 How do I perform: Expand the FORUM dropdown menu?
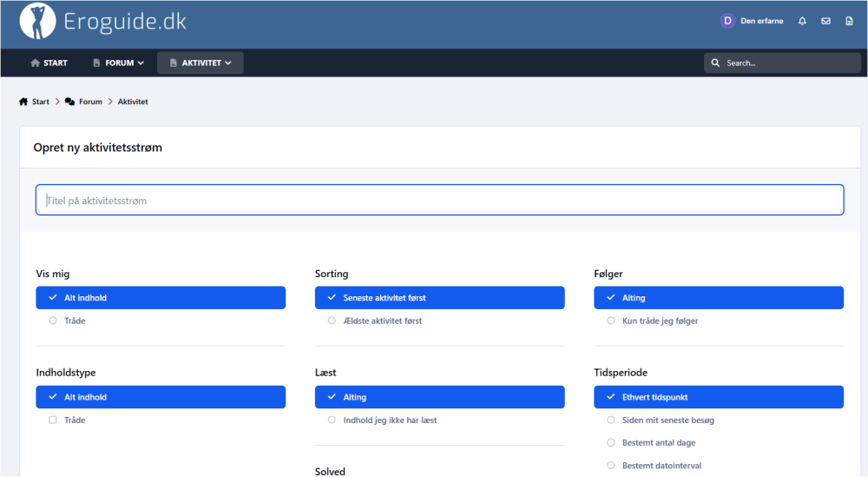coord(118,63)
